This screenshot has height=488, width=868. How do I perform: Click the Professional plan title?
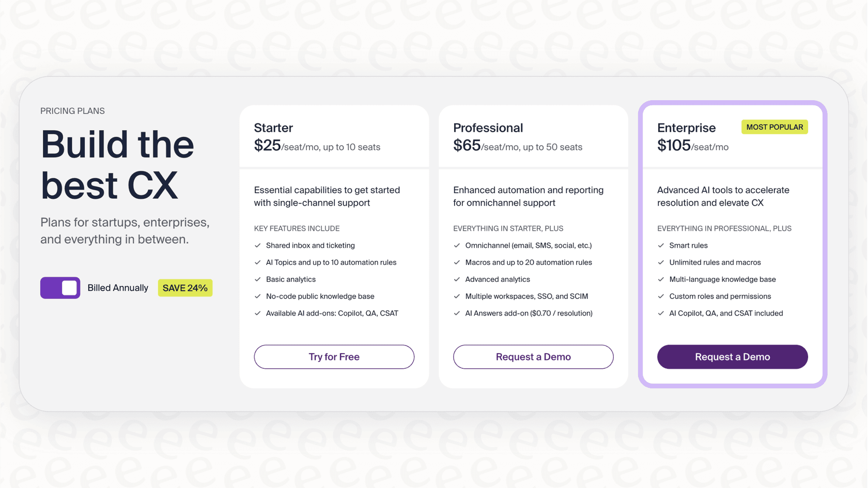coord(488,128)
